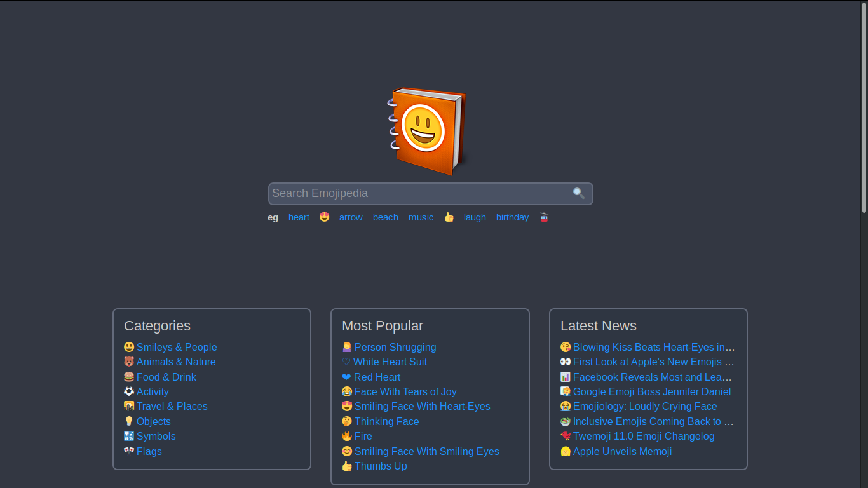Click the bear emoji beside Animals & Nature
Image resolution: width=868 pixels, height=488 pixels.
129,362
